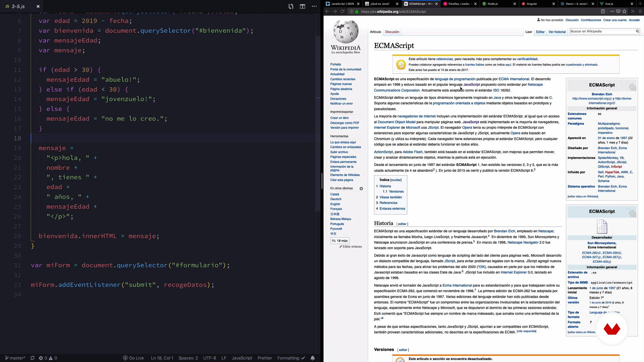Open the compare changes icon in editor
644x362 pixels.
pos(291,6)
